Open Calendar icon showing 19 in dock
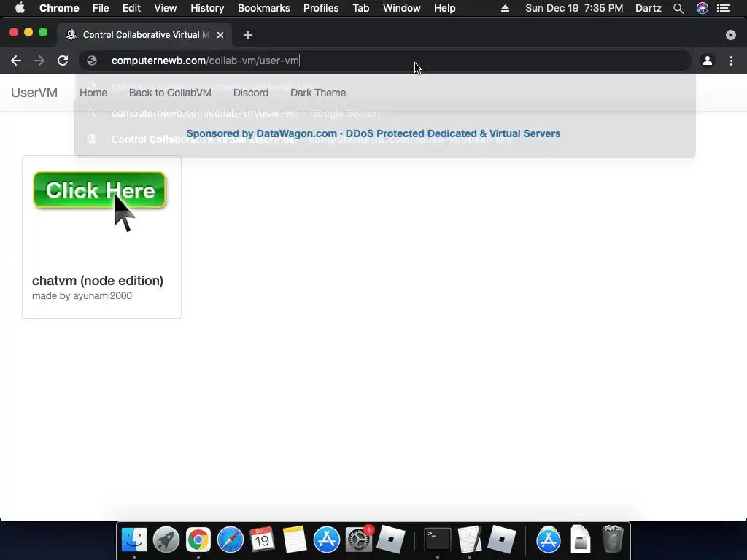 click(x=262, y=540)
